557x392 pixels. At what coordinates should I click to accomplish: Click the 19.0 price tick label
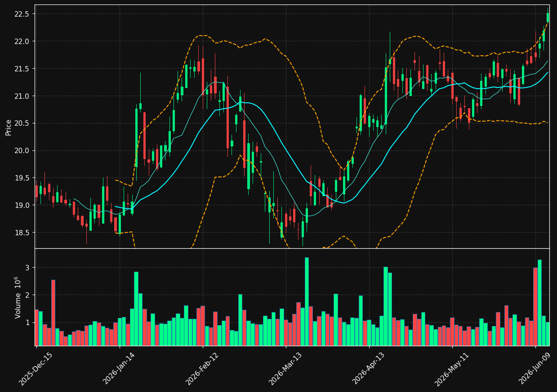point(22,205)
